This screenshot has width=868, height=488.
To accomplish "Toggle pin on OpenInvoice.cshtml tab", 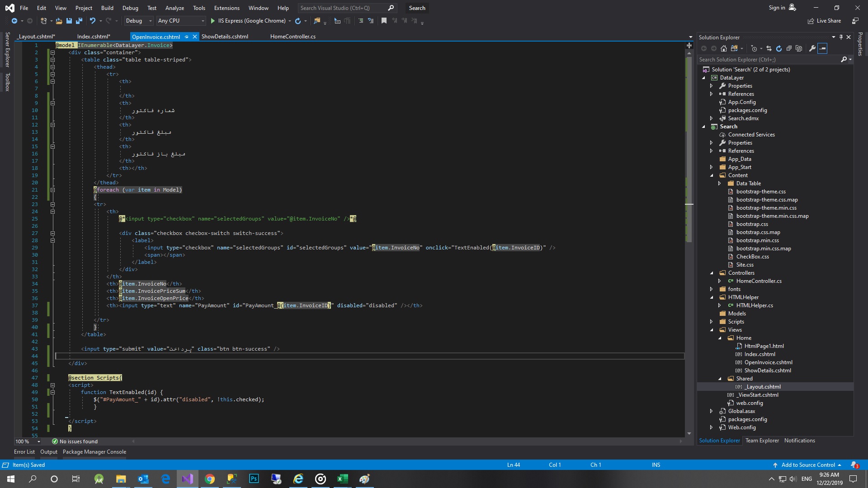I will 187,37.
